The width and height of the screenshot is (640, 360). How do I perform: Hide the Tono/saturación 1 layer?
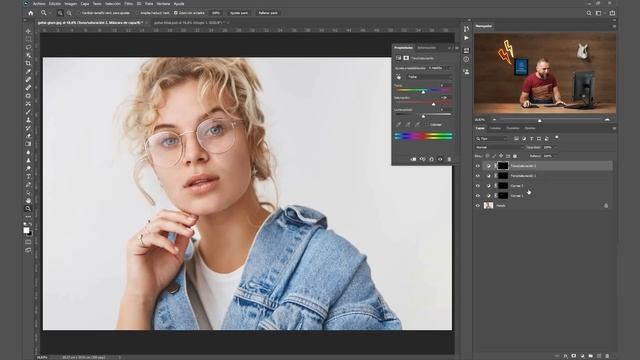click(478, 176)
